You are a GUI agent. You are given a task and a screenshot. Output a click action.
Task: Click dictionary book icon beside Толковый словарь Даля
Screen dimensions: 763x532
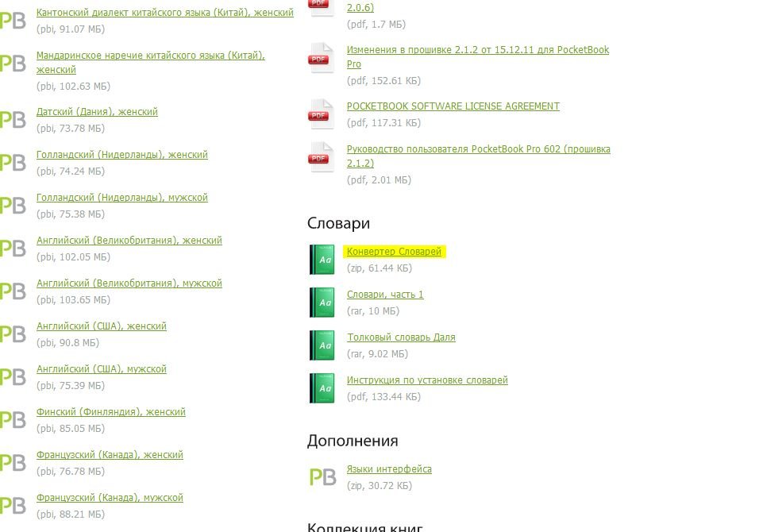(x=322, y=345)
